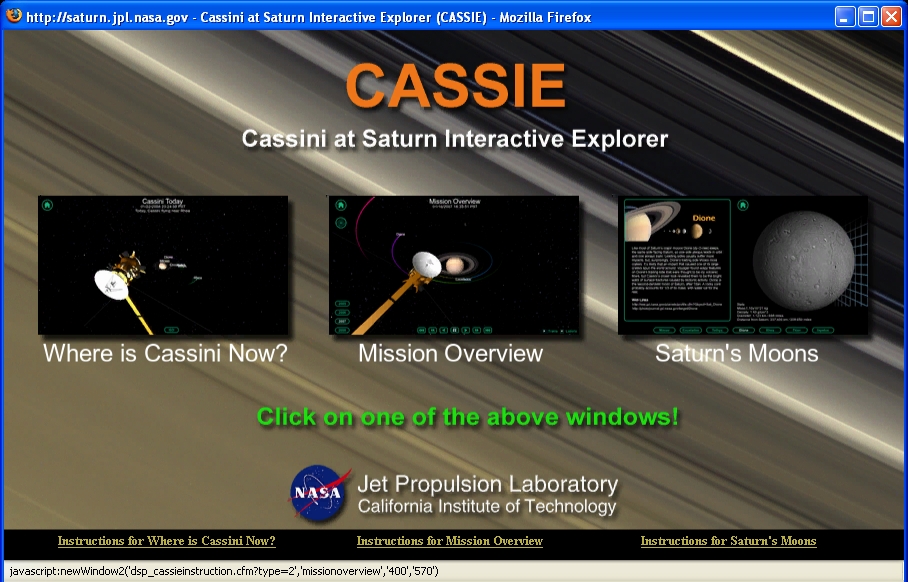908x582 pixels.
Task: Click the white 'Saturn's Moons' caption under the thumbnail
Action: pyautogui.click(x=737, y=353)
